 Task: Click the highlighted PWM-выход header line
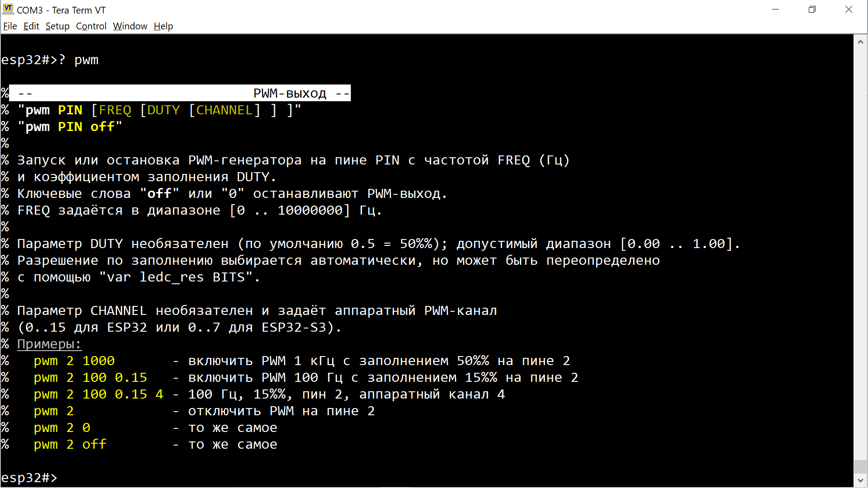tap(180, 93)
